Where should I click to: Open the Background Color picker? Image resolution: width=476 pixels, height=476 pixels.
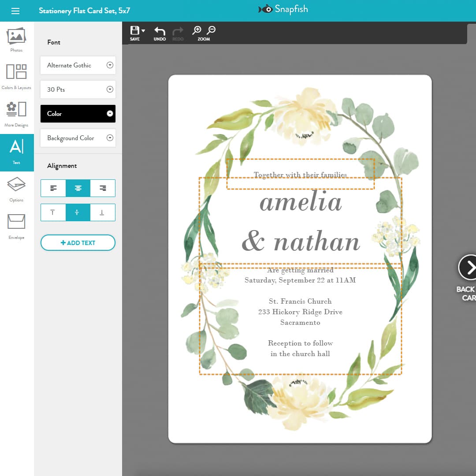pos(78,138)
